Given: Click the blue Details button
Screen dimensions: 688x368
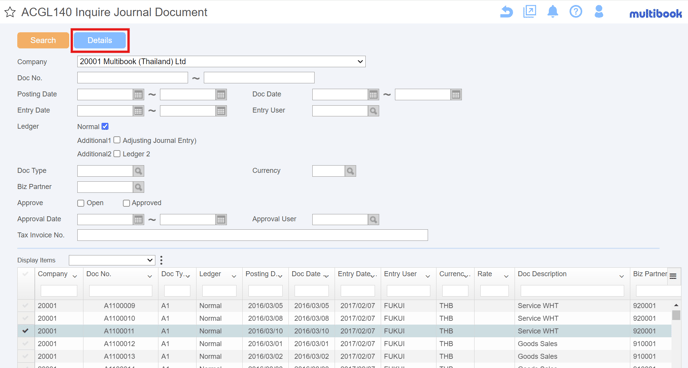Looking at the screenshot, I should tap(100, 40).
